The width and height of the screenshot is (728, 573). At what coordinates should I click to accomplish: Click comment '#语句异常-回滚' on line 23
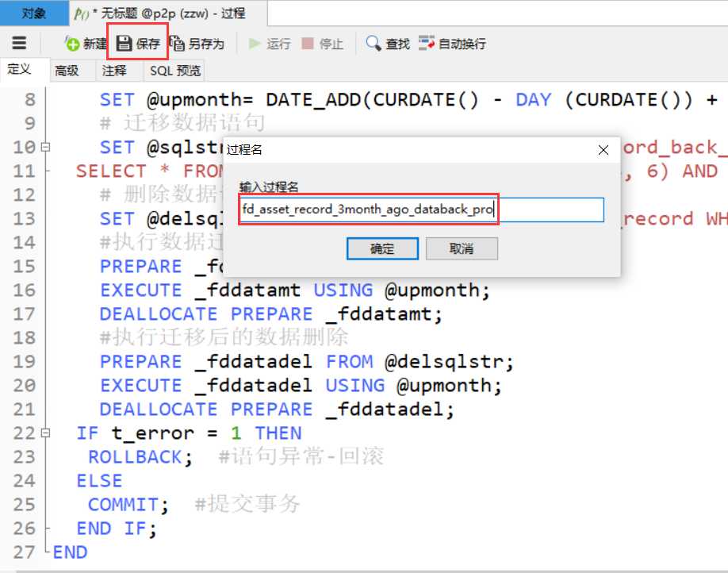point(301,456)
